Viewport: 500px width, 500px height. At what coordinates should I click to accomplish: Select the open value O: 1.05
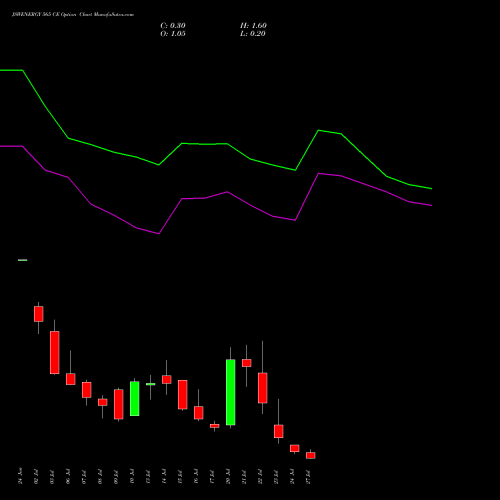(173, 34)
